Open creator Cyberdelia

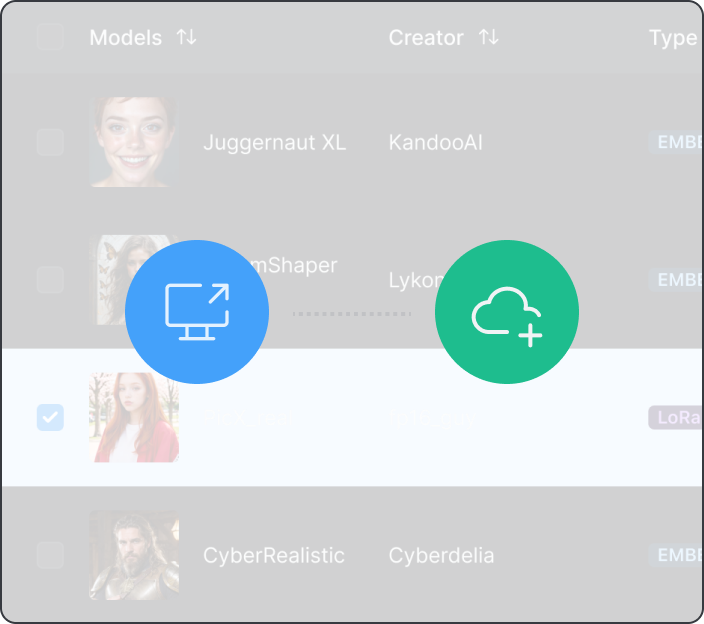(x=441, y=555)
